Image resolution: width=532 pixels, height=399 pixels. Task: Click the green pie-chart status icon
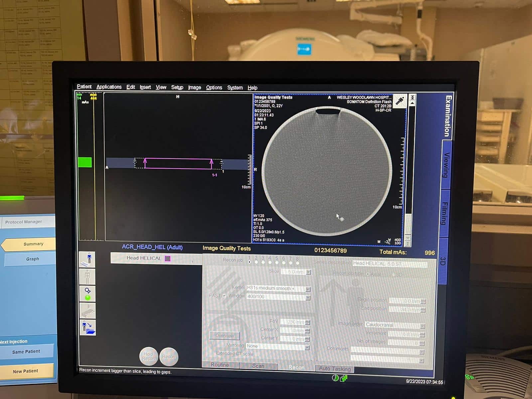click(x=335, y=378)
